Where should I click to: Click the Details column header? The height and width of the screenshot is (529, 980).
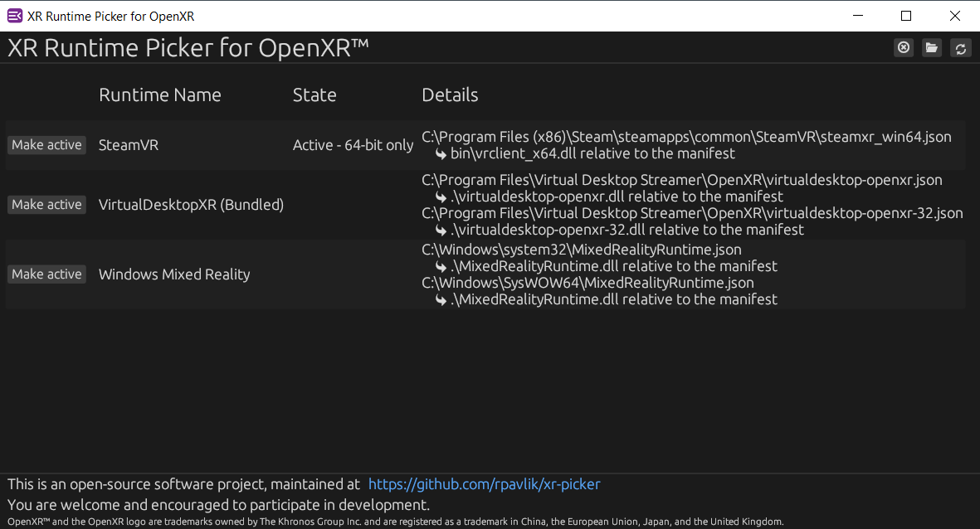point(450,95)
